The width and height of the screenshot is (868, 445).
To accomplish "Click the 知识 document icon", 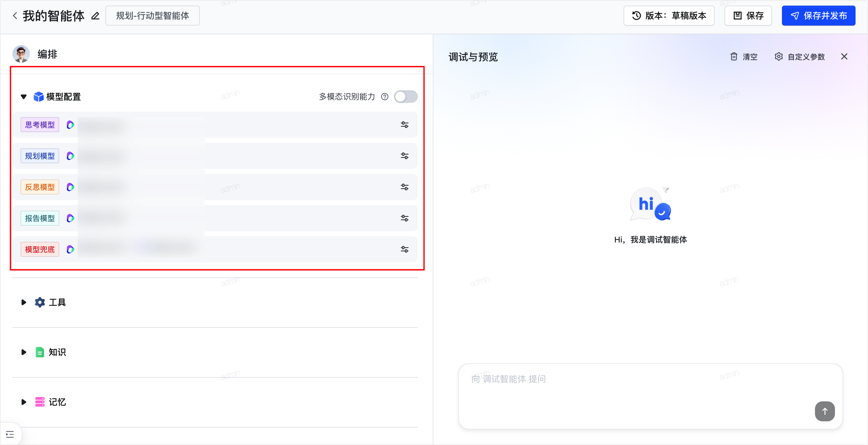I will pos(40,352).
